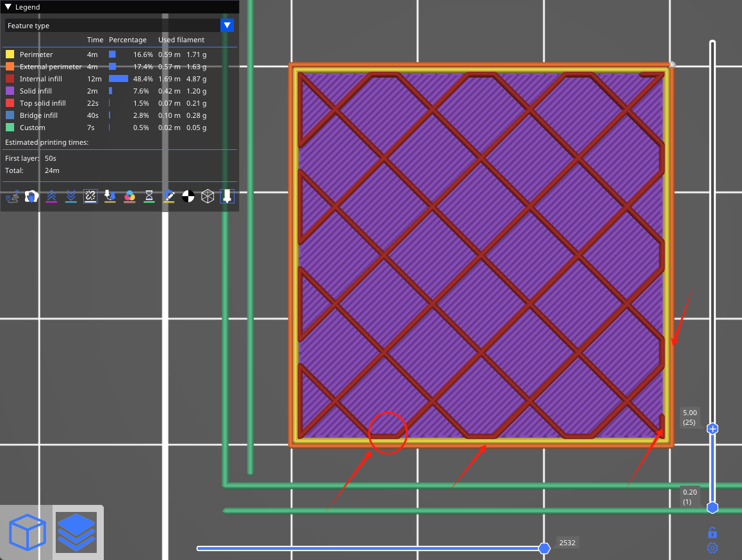Open the slider settings gear icon

[x=713, y=548]
